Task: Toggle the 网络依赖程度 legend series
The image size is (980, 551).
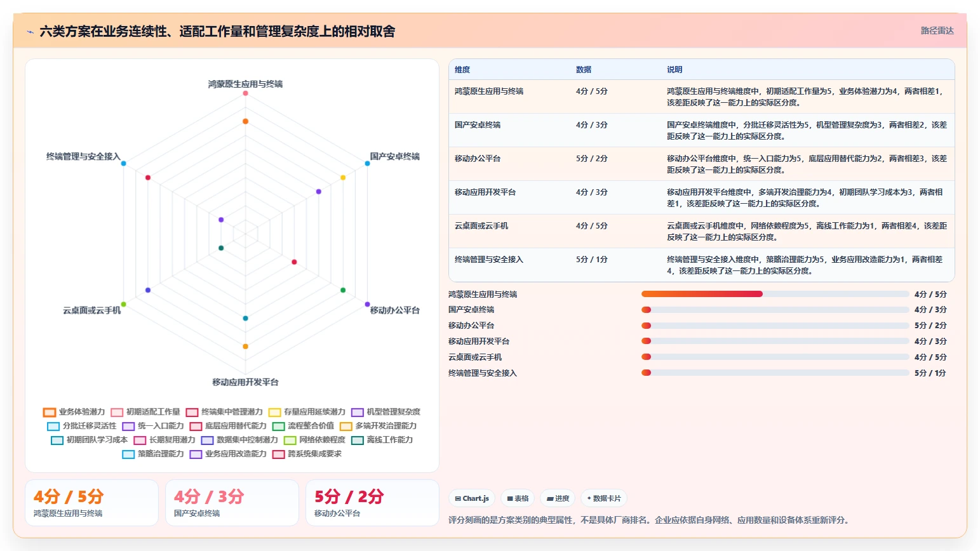Action: (x=314, y=440)
